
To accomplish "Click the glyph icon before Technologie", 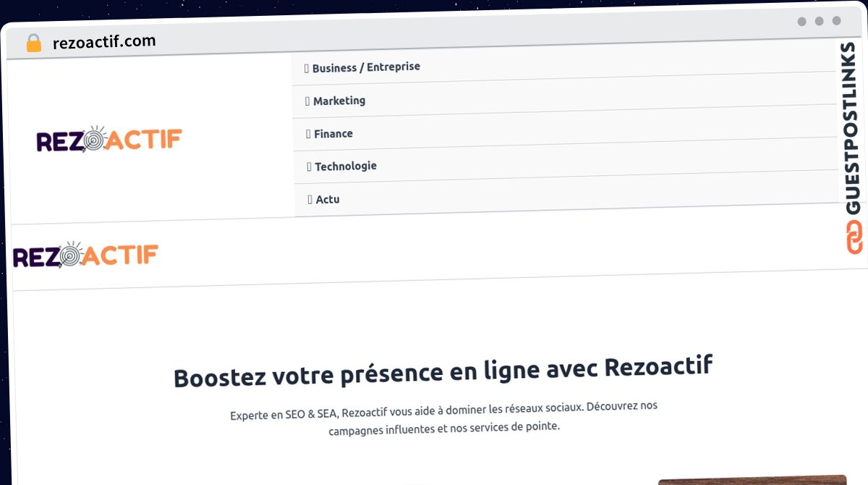I will click(x=309, y=167).
